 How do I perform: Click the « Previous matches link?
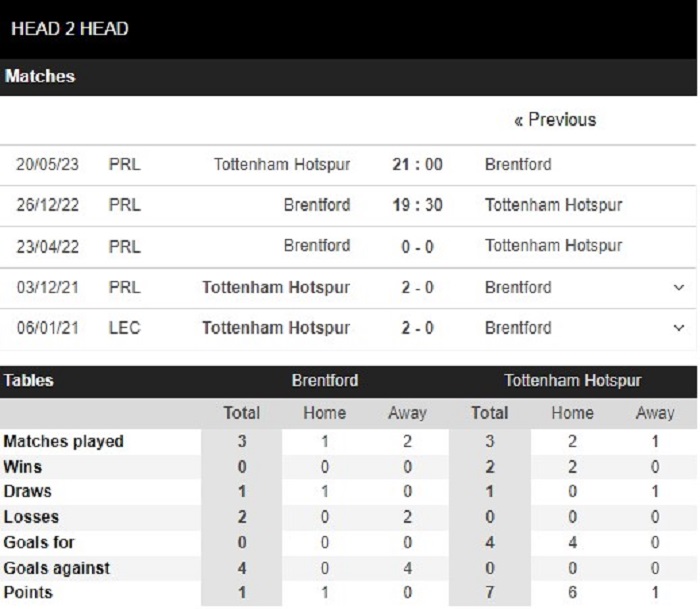click(555, 120)
